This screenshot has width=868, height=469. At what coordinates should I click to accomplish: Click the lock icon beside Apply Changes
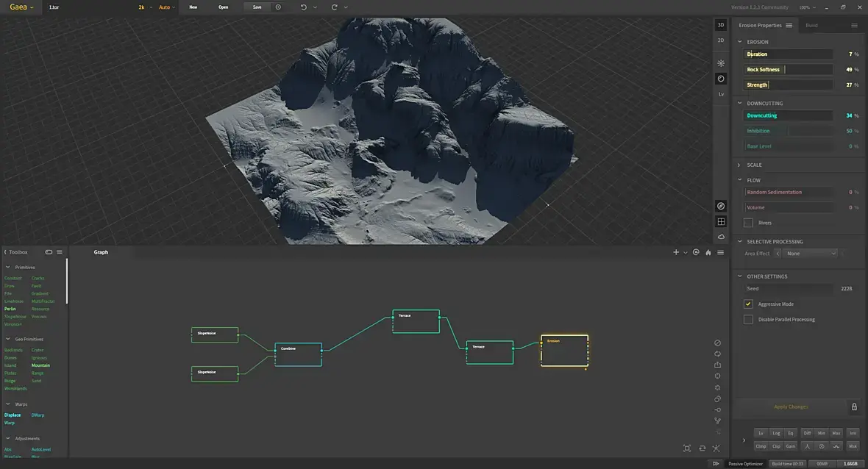tap(853, 407)
